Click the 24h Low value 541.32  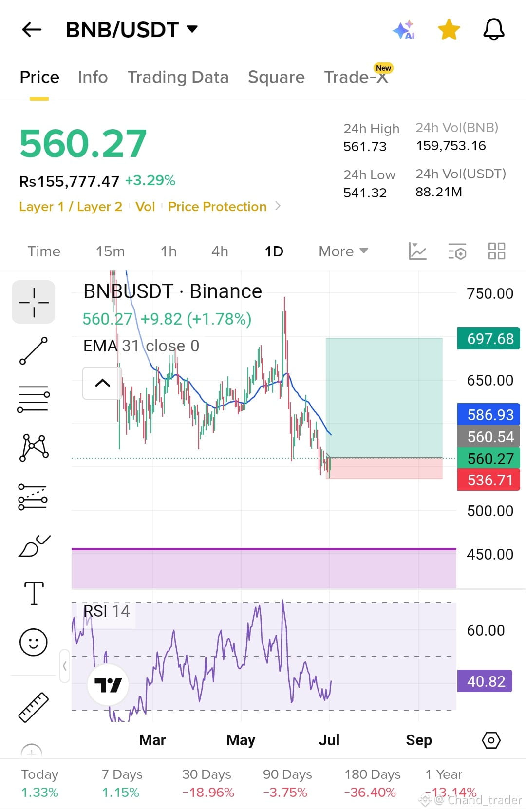pos(365,193)
